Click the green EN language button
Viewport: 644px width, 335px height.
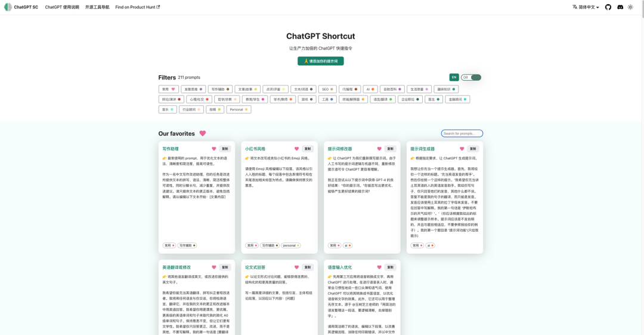tap(454, 78)
